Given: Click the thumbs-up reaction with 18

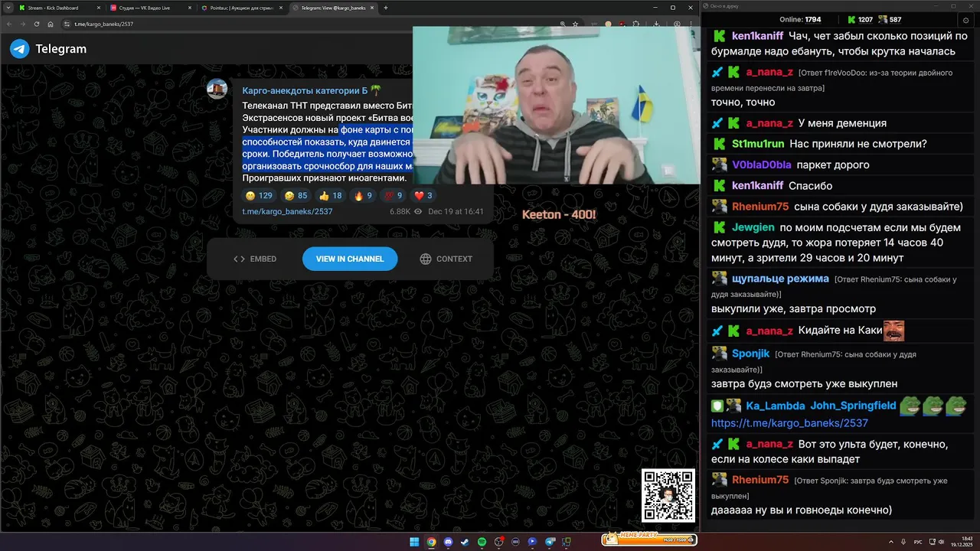Looking at the screenshot, I should pyautogui.click(x=330, y=196).
